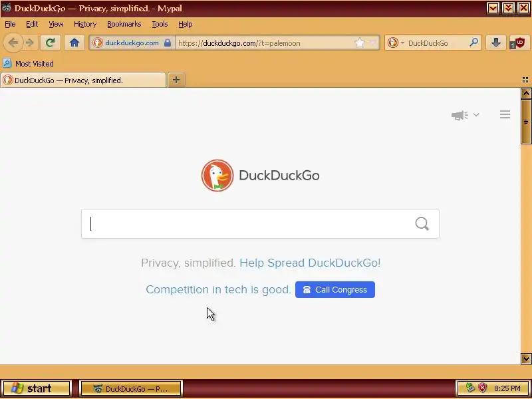The height and width of the screenshot is (399, 532).
Task: Open the Home page icon
Action: pyautogui.click(x=74, y=43)
